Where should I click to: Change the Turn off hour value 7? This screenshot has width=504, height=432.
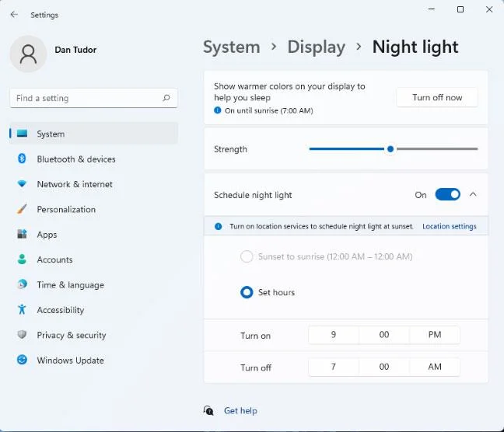(334, 367)
